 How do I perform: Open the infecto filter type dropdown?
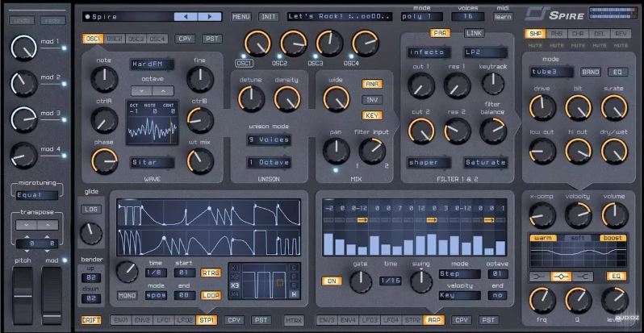click(x=429, y=52)
